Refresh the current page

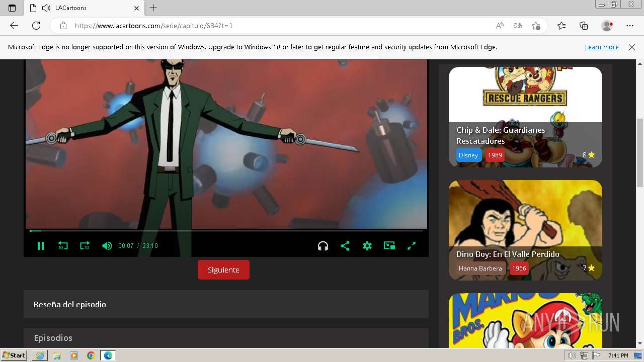[36, 26]
